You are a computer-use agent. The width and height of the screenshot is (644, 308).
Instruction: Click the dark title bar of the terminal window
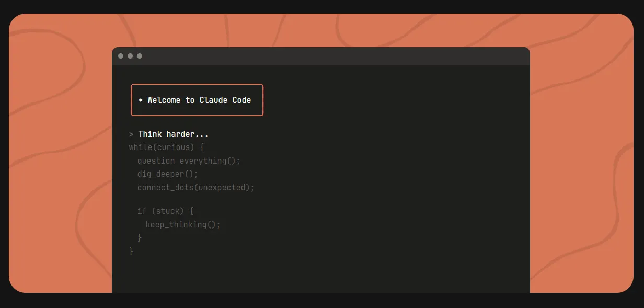coord(321,56)
